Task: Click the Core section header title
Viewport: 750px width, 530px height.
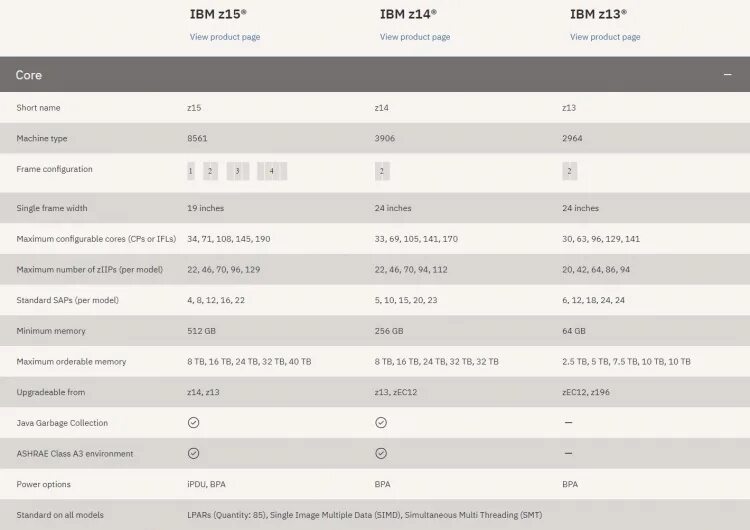Action: click(29, 75)
